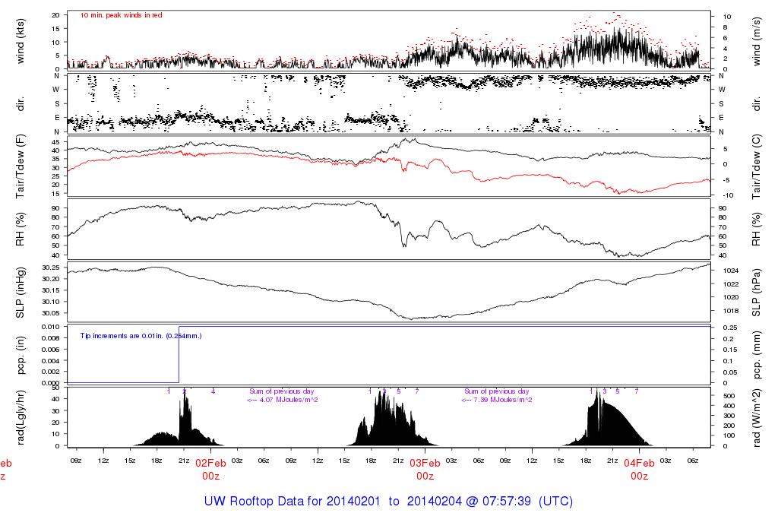Viewport: 778px width, 532px height.
Task: Click the "7.39 MJoules/m^2" daily sum text
Action: (503, 400)
